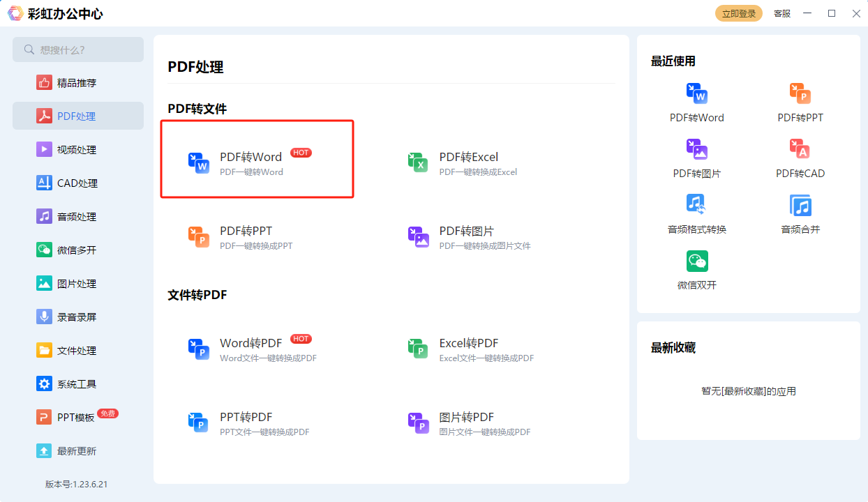Open 微信多开 category

(78, 250)
